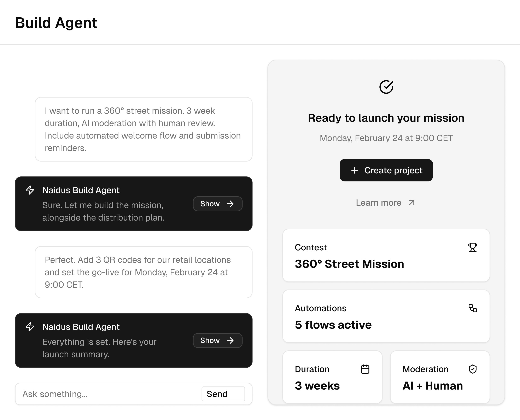Select the 3 weeks Duration card
This screenshot has width=520, height=420.
point(332,377)
